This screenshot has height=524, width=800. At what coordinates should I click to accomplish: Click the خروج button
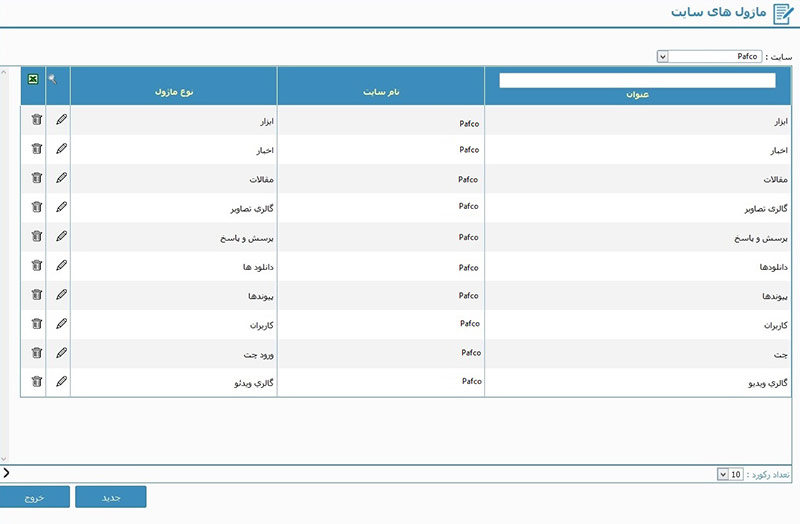pyautogui.click(x=34, y=497)
